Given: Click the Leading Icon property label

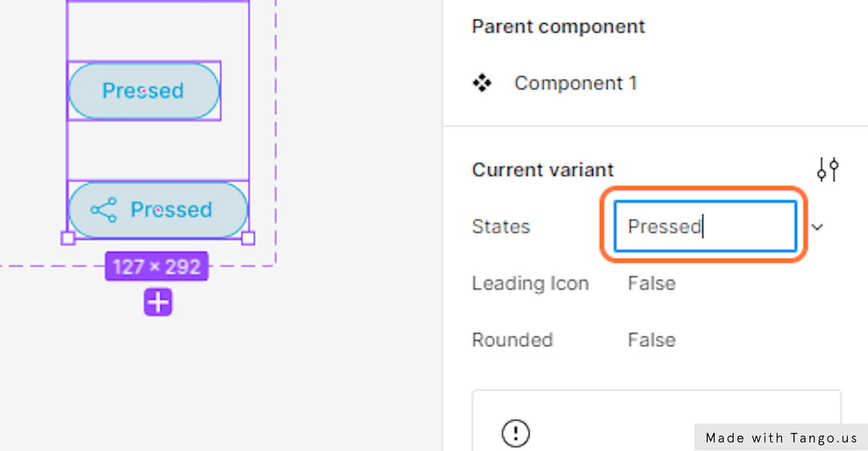Looking at the screenshot, I should coord(530,283).
